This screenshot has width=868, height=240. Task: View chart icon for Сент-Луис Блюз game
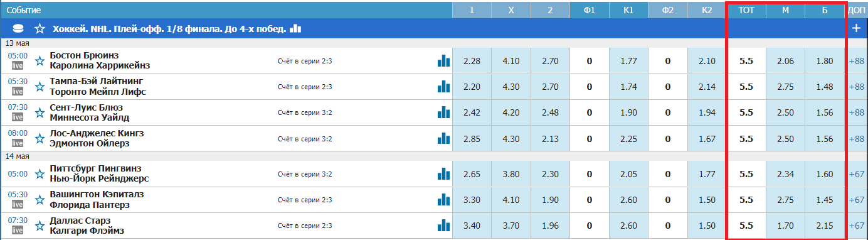pyautogui.click(x=444, y=112)
